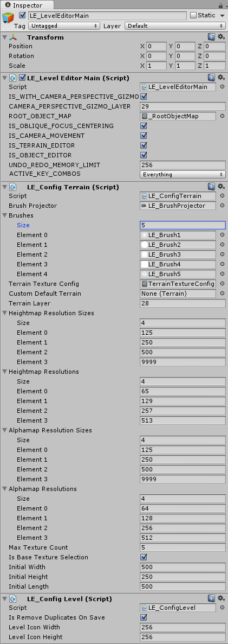
Task: Open ACTIVE_KEY_COMBOS Everything dropdown
Action: (183, 175)
